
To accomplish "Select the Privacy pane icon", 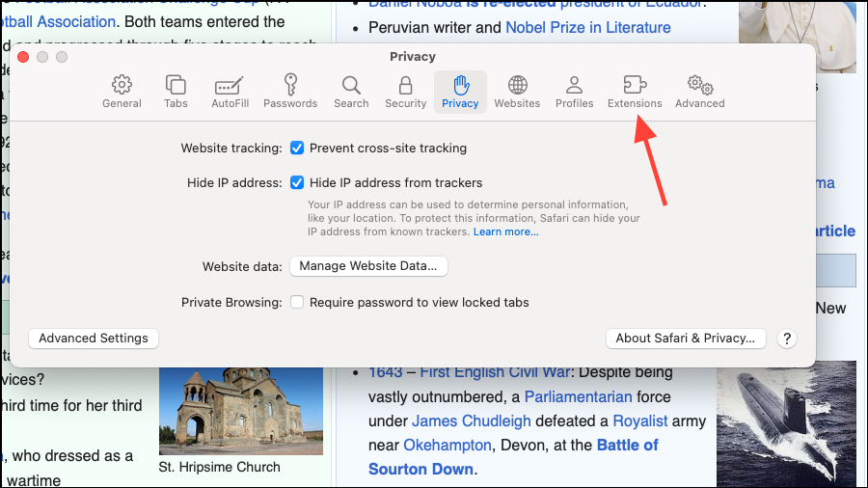I will tap(460, 92).
